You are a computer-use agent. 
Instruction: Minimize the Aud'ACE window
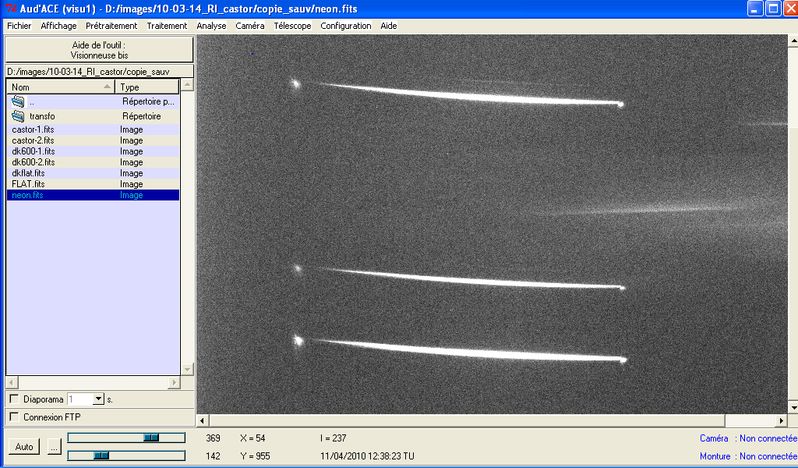(x=755, y=9)
